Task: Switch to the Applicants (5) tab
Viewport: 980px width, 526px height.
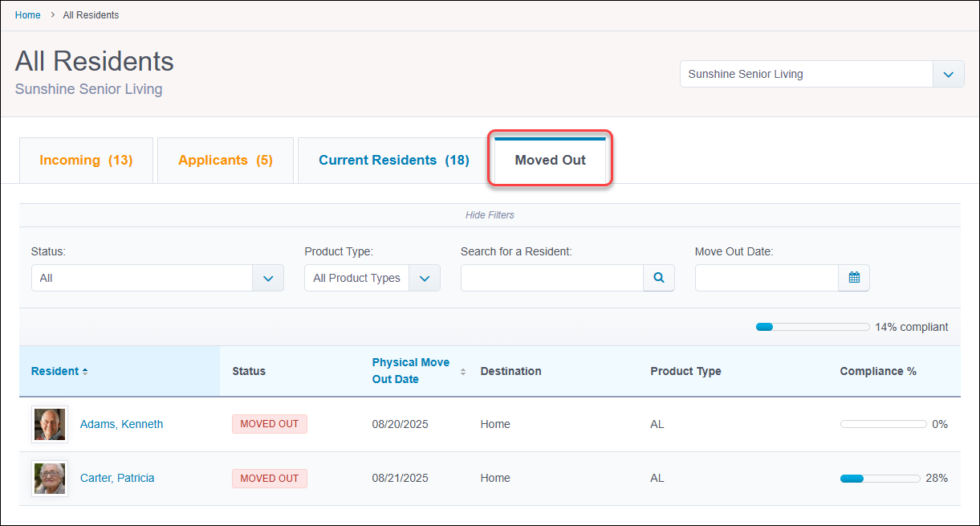Action: tap(226, 161)
